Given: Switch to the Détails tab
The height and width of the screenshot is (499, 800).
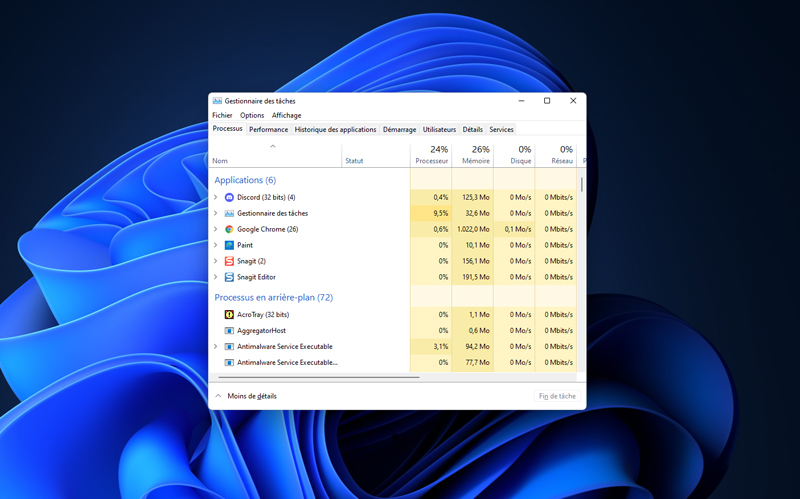Looking at the screenshot, I should coord(472,130).
